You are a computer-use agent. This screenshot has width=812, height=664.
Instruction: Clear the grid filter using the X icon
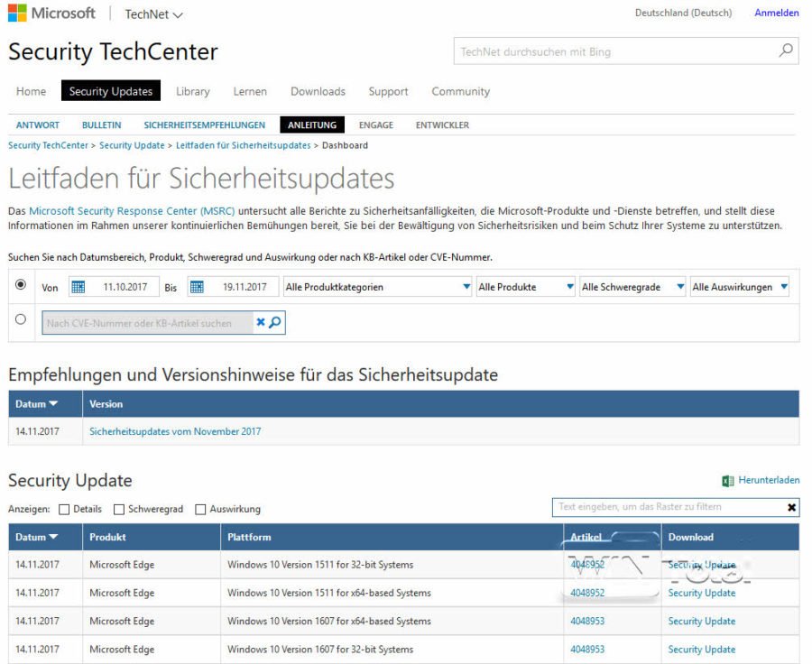(791, 508)
